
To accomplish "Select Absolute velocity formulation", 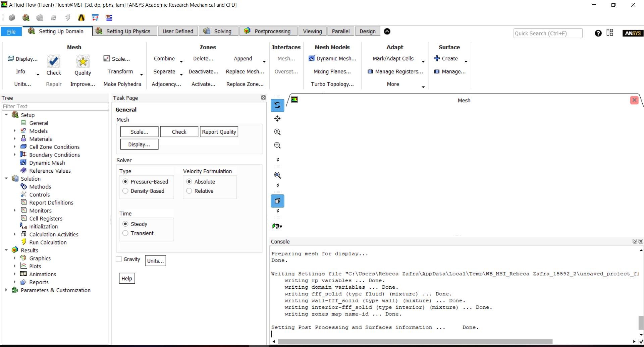I will 189,181.
